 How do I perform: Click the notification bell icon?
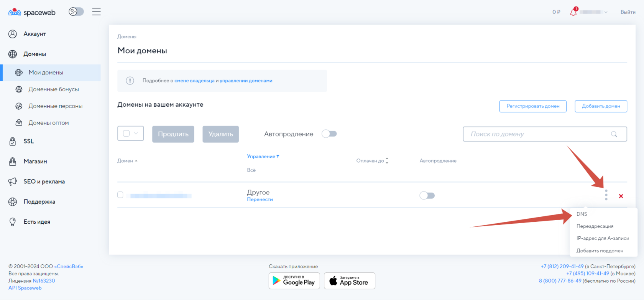coord(573,12)
